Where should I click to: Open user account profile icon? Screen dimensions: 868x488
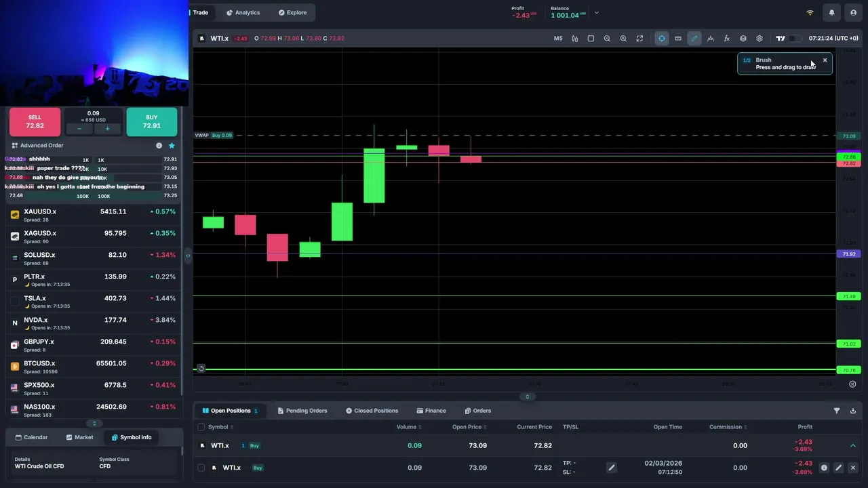[x=854, y=13]
